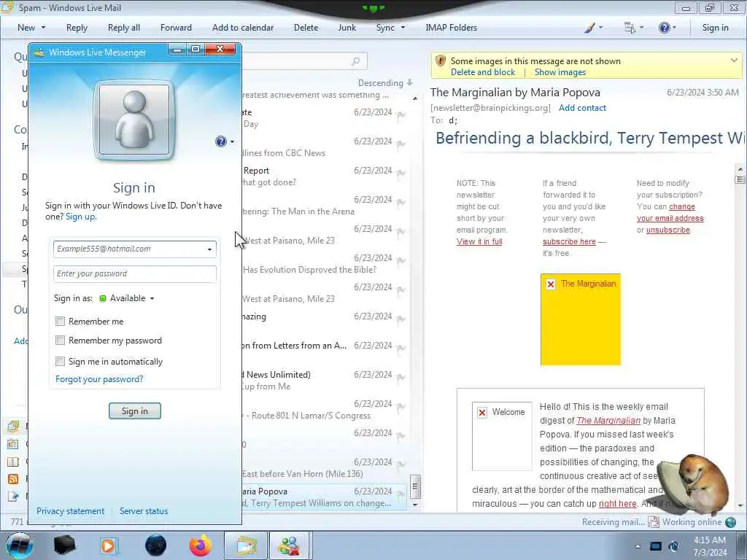Image resolution: width=747 pixels, height=560 pixels.
Task: Click the security shield icon in the info bar
Action: point(440,61)
